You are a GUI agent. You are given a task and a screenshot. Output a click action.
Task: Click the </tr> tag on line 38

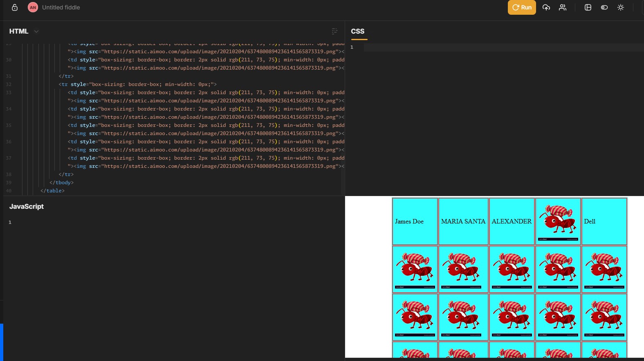pyautogui.click(x=66, y=174)
